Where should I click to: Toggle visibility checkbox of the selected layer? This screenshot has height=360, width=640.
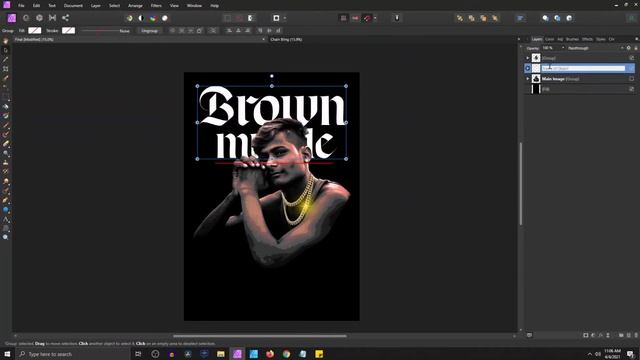tap(631, 68)
